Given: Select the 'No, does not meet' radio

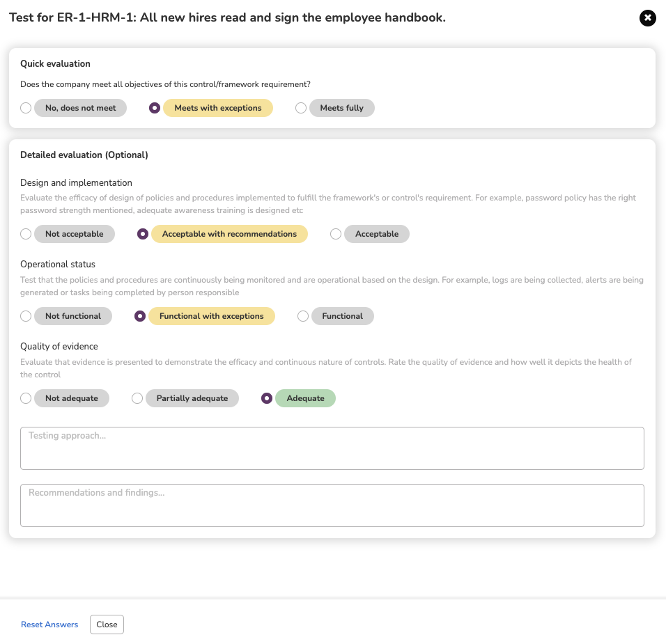Looking at the screenshot, I should point(26,108).
